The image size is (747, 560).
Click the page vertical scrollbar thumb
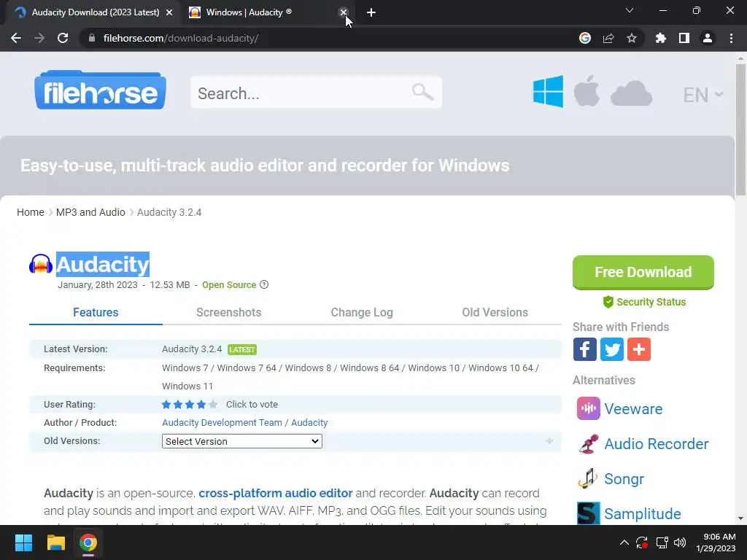(740, 130)
